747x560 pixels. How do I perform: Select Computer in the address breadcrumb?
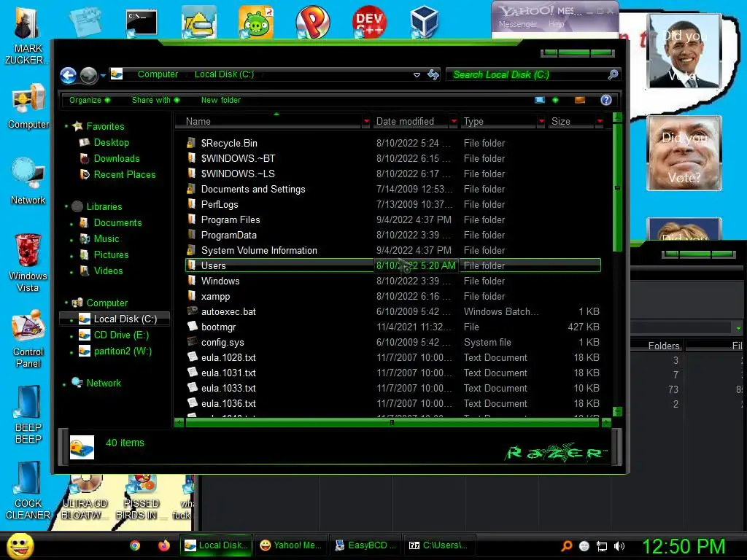point(158,74)
